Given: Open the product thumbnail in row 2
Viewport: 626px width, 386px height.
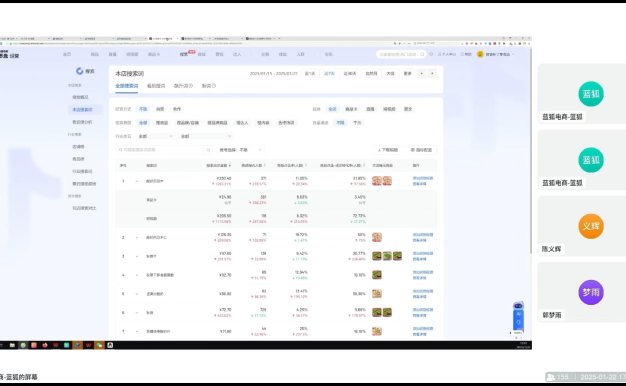Looking at the screenshot, I should tap(377, 237).
